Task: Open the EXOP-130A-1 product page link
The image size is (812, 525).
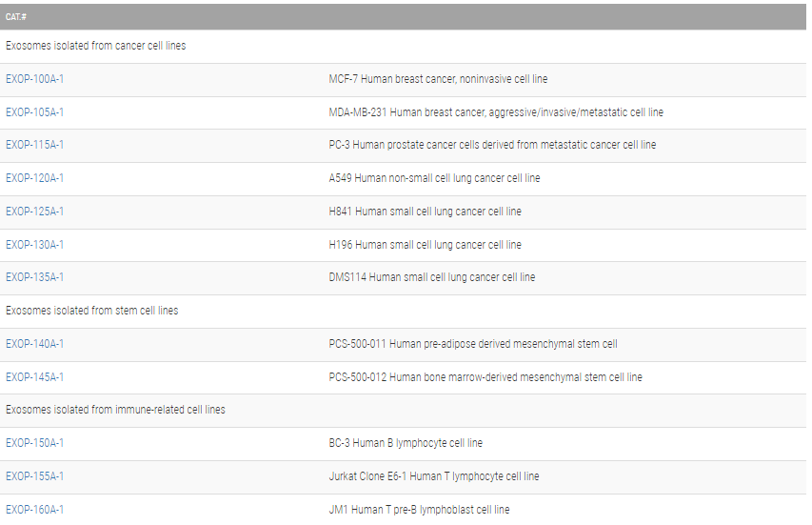Action: tap(35, 245)
